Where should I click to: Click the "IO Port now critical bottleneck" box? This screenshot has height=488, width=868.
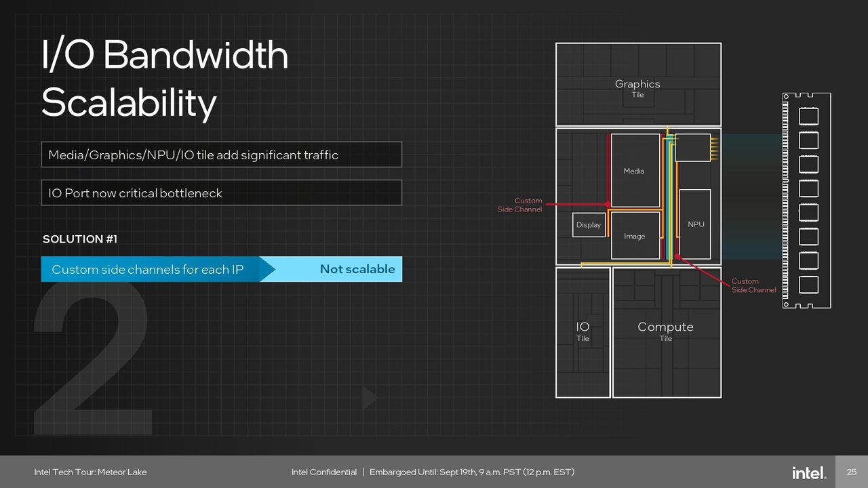click(221, 192)
